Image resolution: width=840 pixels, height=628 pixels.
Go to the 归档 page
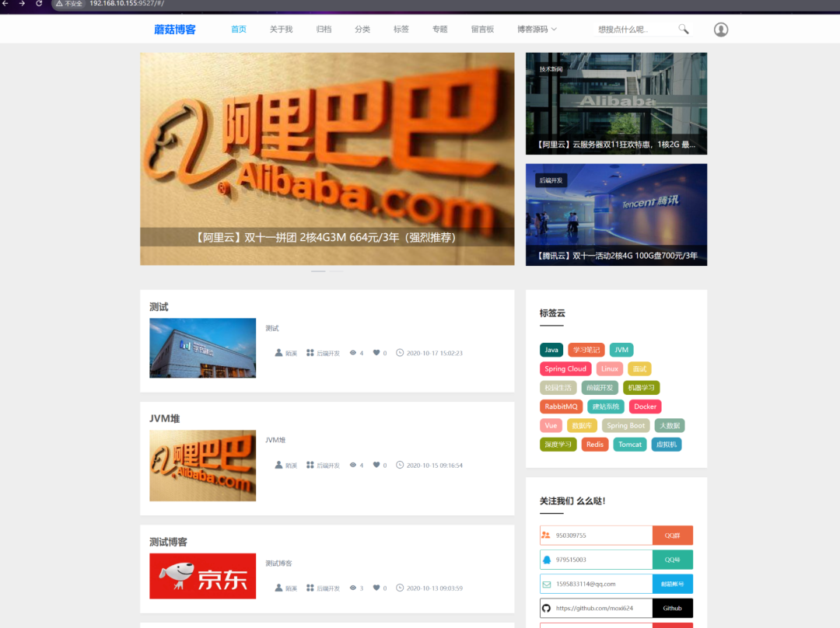pyautogui.click(x=324, y=30)
